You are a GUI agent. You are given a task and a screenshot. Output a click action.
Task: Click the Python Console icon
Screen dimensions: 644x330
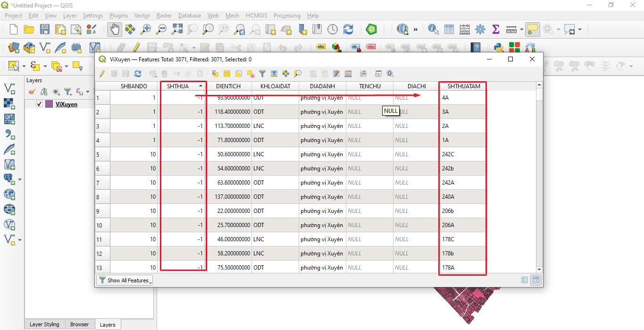(498, 47)
